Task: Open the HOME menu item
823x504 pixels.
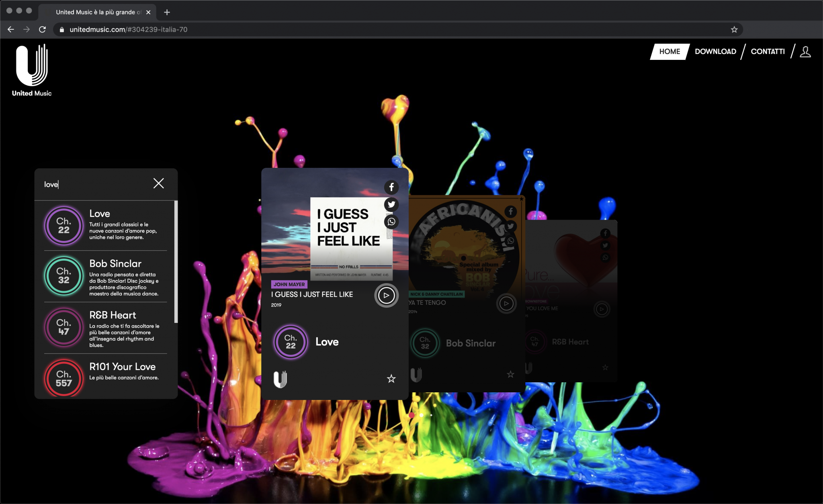Action: tap(669, 51)
